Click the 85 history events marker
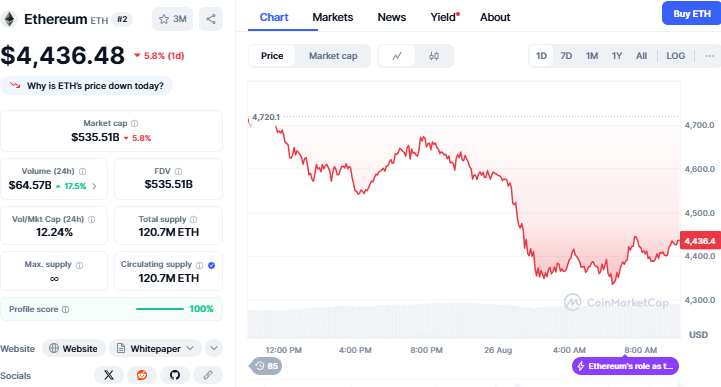This screenshot has width=721, height=387. [x=266, y=366]
